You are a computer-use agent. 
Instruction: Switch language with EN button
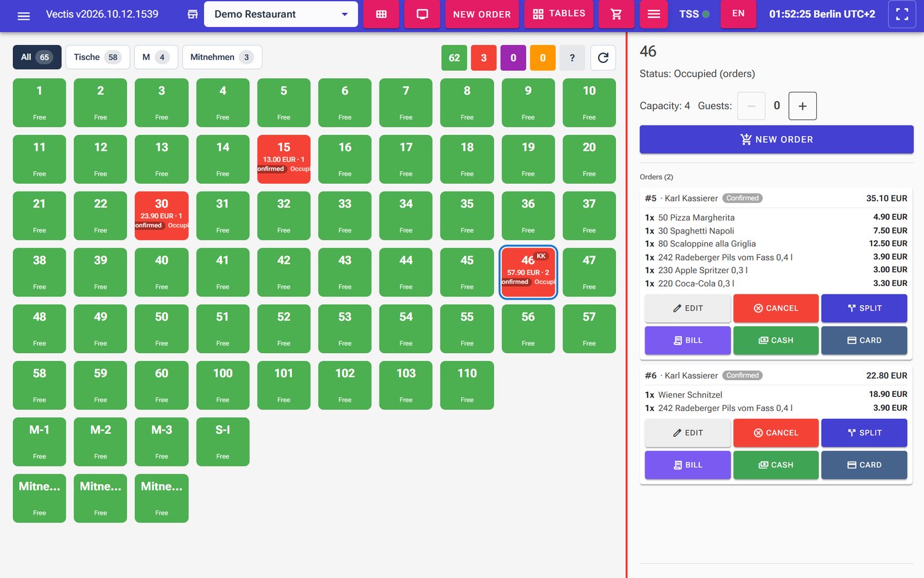click(738, 14)
